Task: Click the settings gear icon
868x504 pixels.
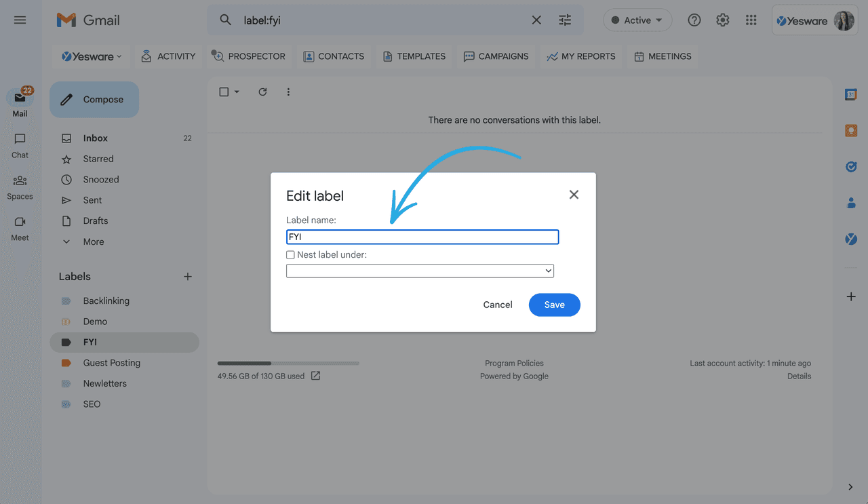Action: click(722, 20)
